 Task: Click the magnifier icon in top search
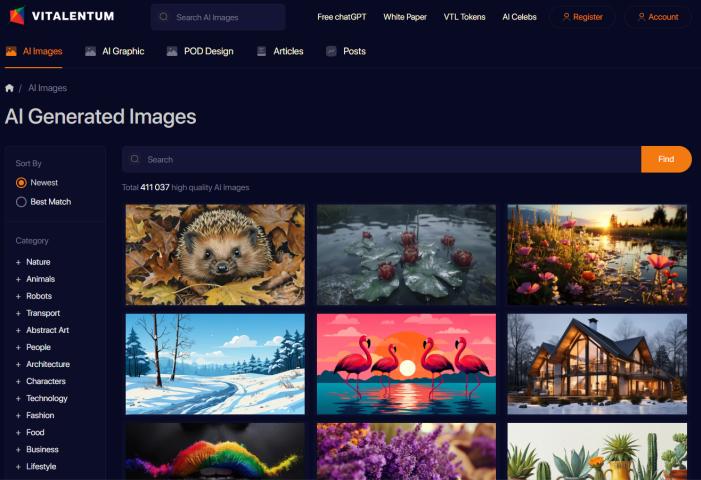tap(163, 17)
